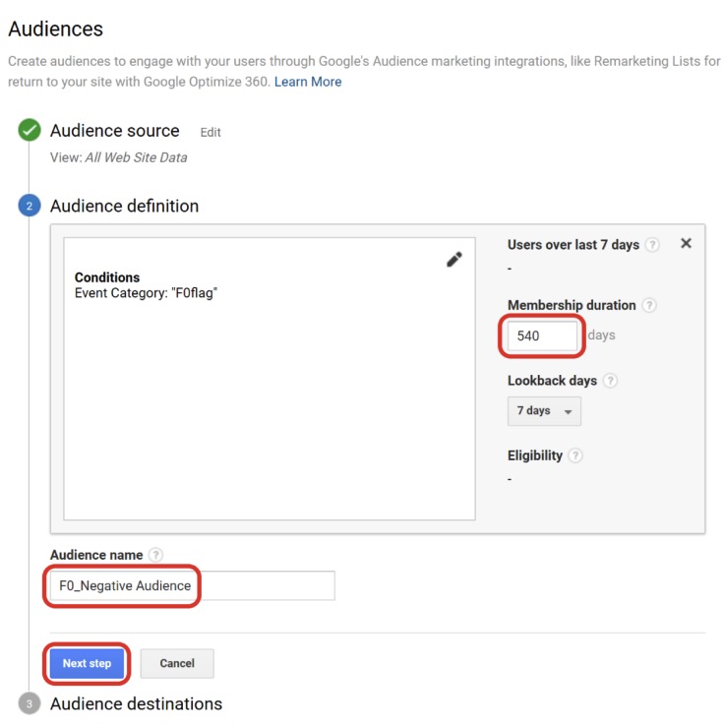
Task: Select the Audience source step heading
Action: [114, 131]
